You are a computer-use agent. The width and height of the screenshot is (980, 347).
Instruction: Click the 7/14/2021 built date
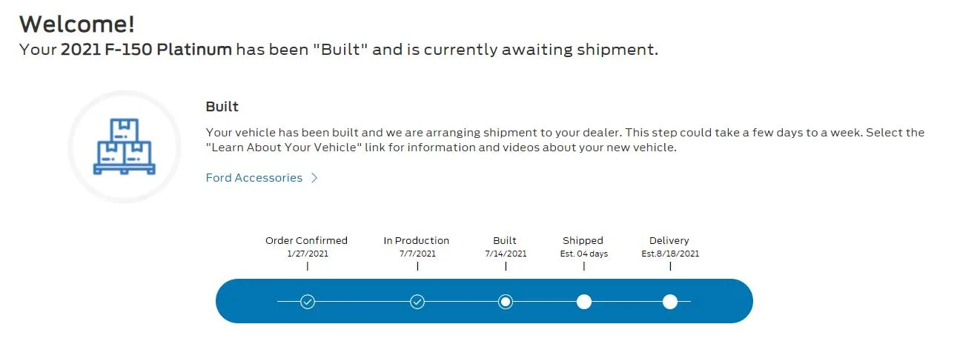pyautogui.click(x=506, y=254)
